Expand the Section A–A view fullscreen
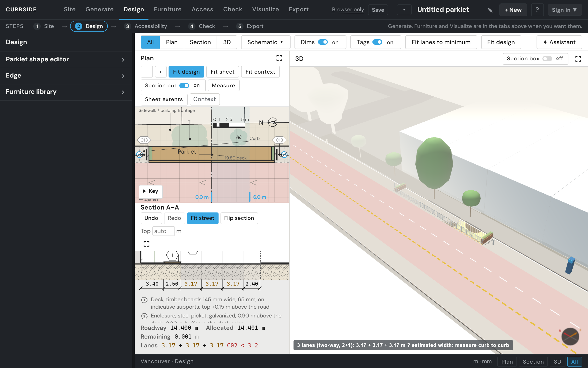This screenshot has width=588, height=368. pyautogui.click(x=147, y=244)
